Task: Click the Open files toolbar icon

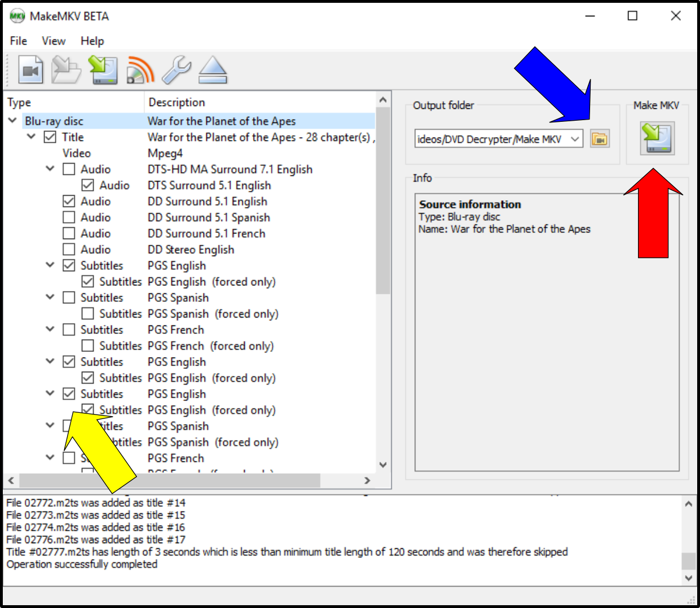Action: coord(31,71)
